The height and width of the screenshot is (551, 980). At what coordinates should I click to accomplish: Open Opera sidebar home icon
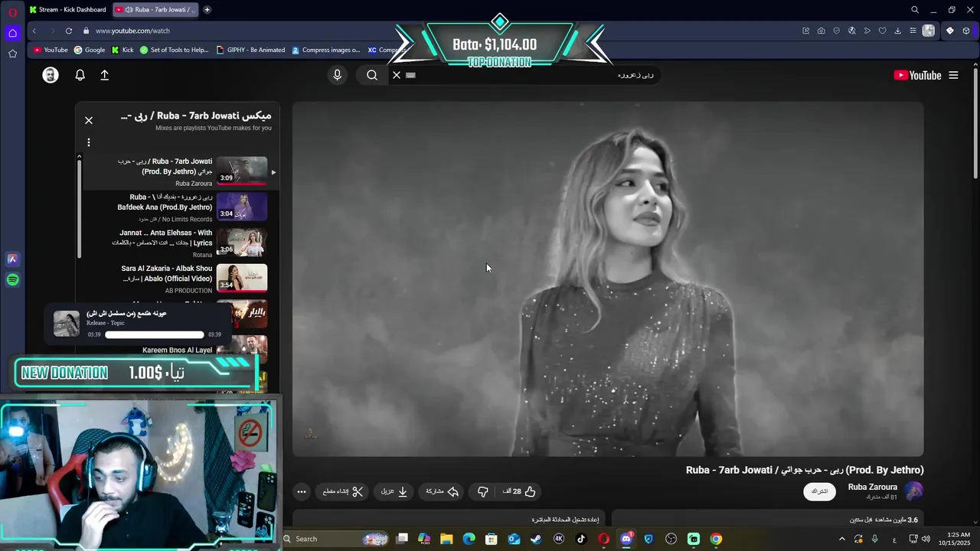pyautogui.click(x=12, y=33)
